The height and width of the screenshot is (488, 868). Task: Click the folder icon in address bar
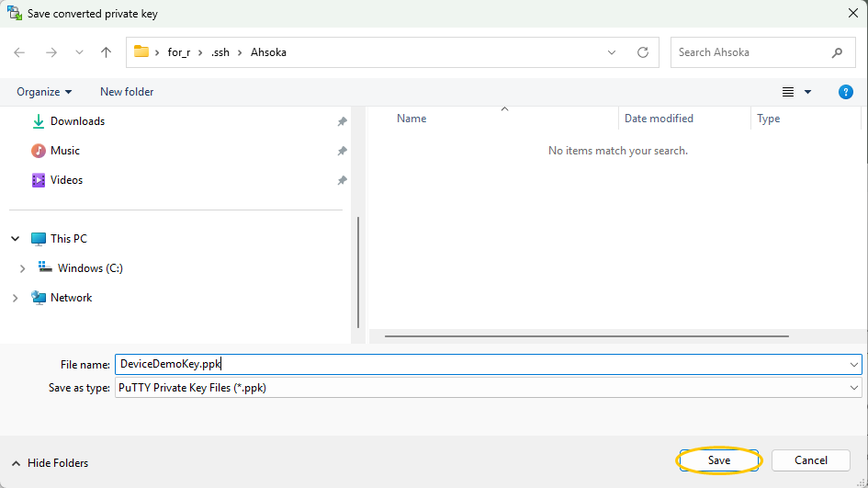click(141, 51)
